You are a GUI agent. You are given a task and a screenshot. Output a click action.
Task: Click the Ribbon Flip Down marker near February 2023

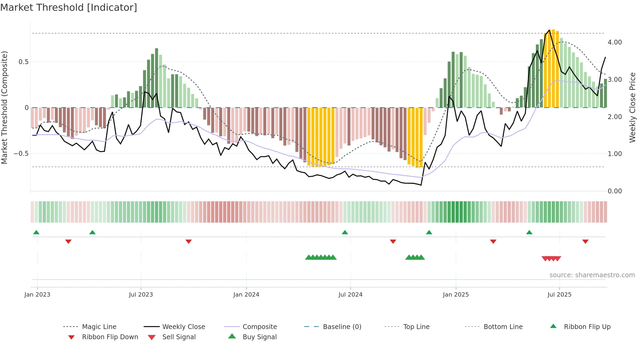tap(68, 242)
